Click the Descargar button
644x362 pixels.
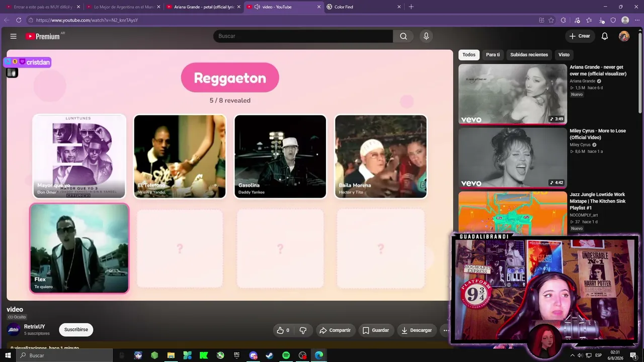tap(417, 330)
